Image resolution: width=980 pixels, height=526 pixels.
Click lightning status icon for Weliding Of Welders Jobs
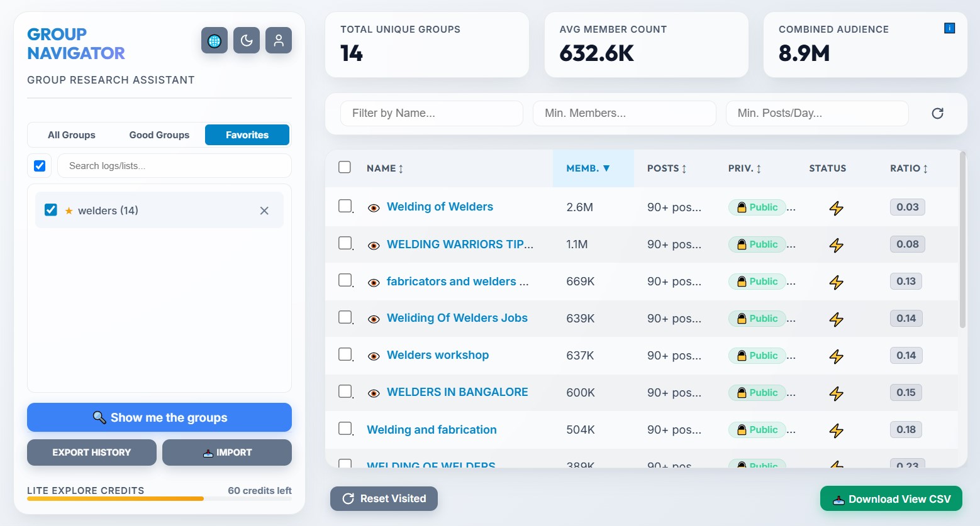pyautogui.click(x=836, y=319)
